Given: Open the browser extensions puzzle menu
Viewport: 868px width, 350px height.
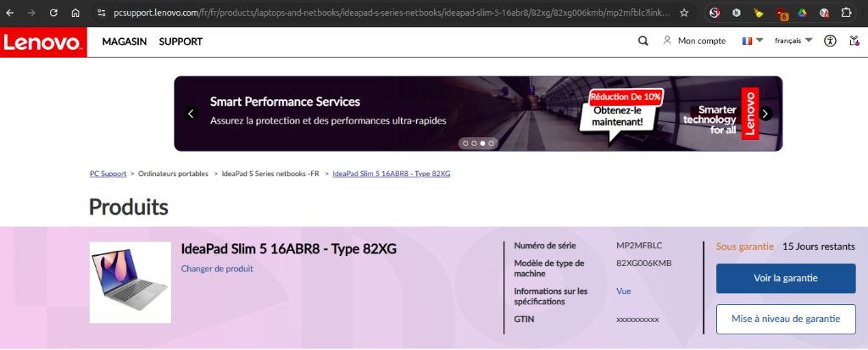Looking at the screenshot, I should [846, 13].
